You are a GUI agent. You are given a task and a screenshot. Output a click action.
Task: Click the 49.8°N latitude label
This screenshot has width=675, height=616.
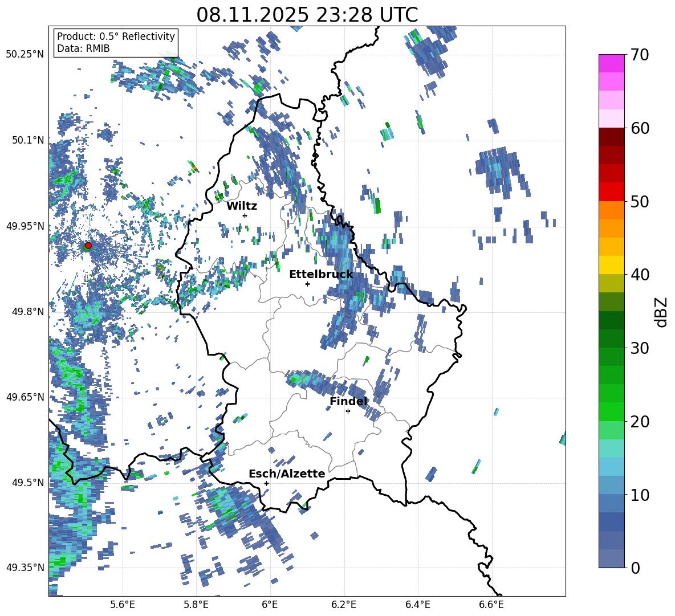tap(28, 312)
